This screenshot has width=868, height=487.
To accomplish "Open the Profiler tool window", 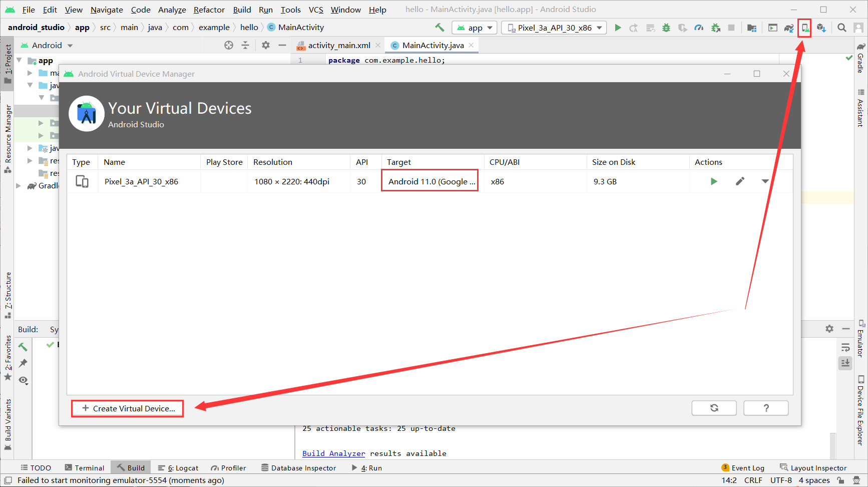I will tap(228, 467).
